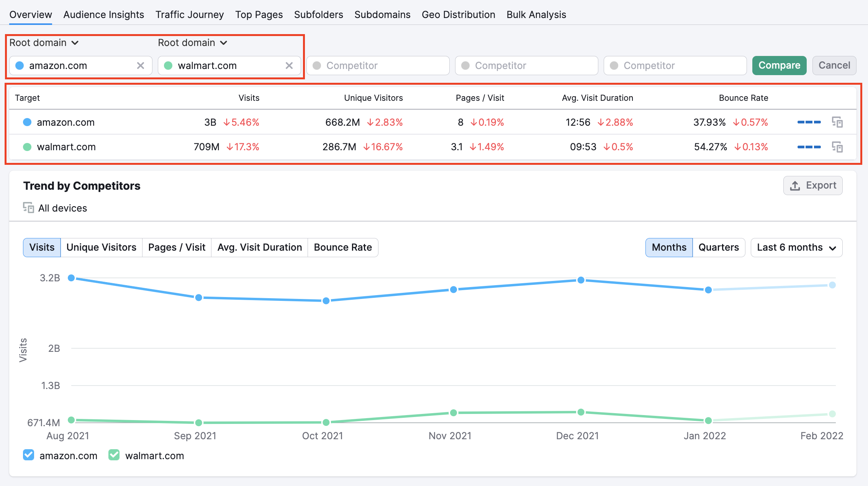Click amazon.com's 668.2M unique visitors value
The width and height of the screenshot is (868, 486).
(x=343, y=122)
